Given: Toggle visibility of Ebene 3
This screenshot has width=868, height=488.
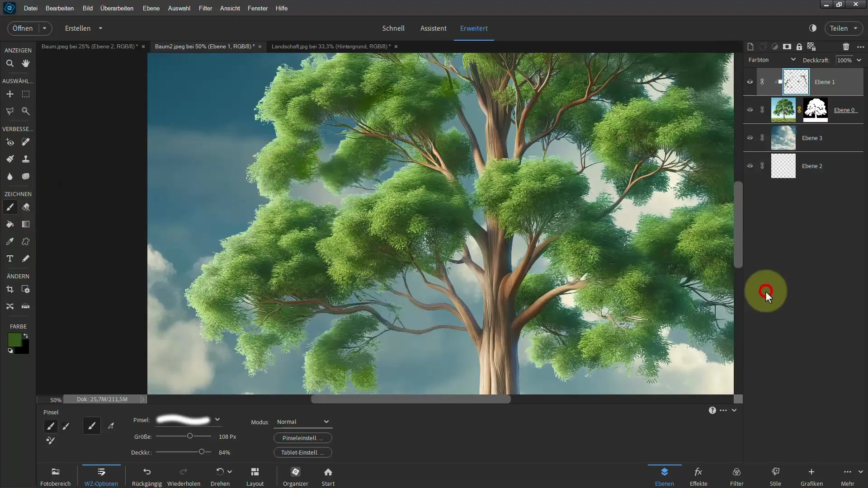Looking at the screenshot, I should pyautogui.click(x=750, y=138).
